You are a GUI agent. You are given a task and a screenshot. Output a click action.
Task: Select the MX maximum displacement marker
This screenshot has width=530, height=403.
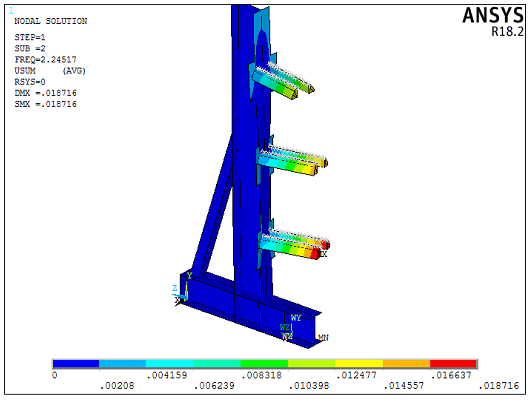(323, 254)
